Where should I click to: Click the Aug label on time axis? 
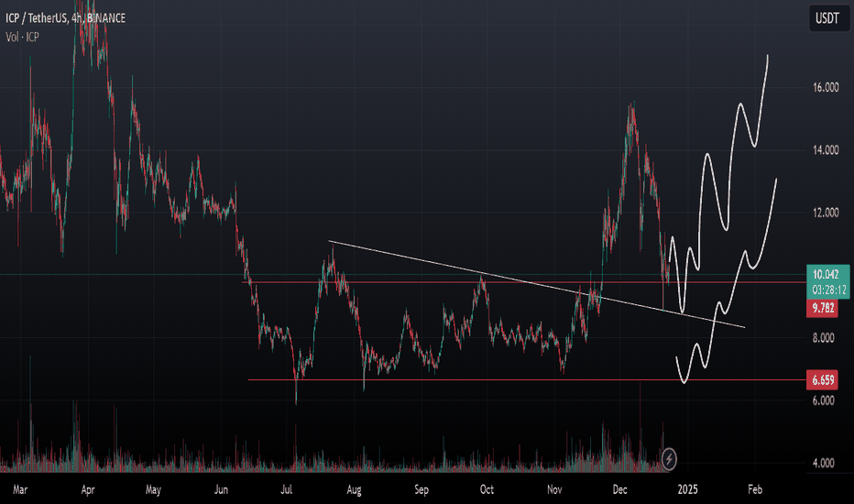coord(354,490)
